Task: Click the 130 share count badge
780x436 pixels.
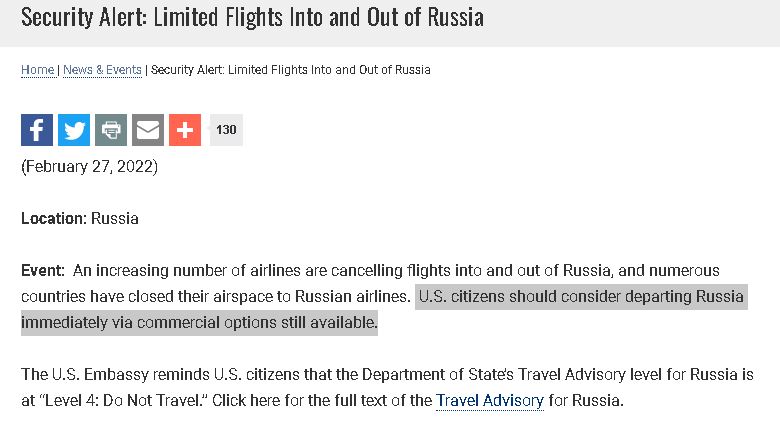Action: (x=226, y=130)
